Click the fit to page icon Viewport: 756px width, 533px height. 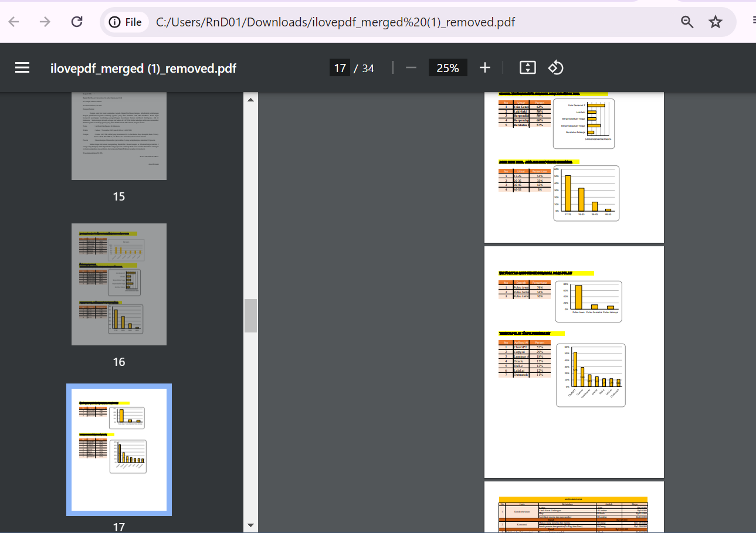coord(528,68)
